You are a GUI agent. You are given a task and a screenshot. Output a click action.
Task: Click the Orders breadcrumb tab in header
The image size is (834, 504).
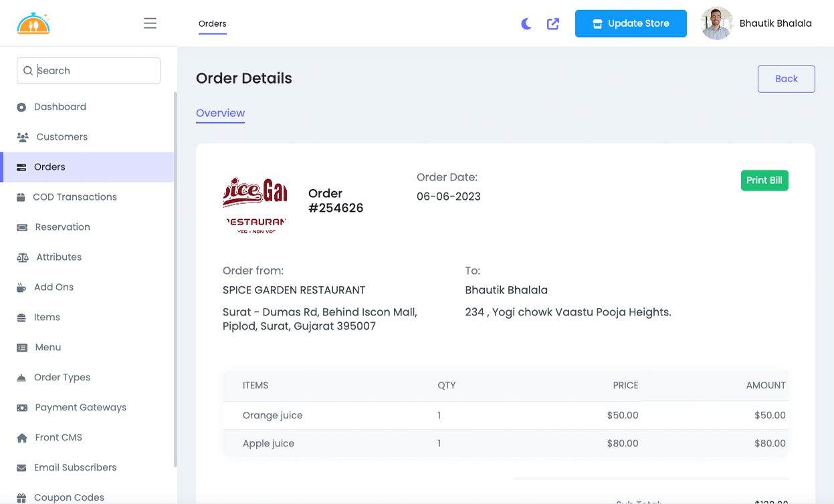coord(213,24)
